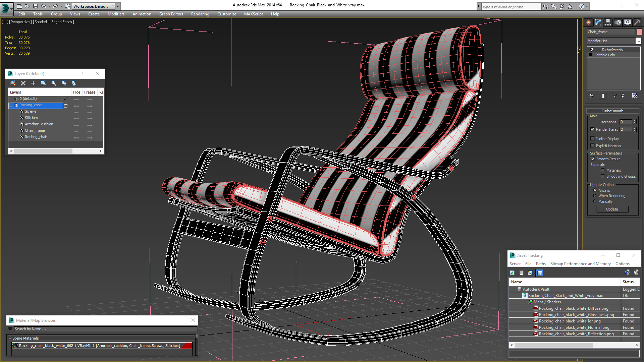The image size is (644, 362).
Task: Click the Perspective viewport label
Action: coord(20,22)
